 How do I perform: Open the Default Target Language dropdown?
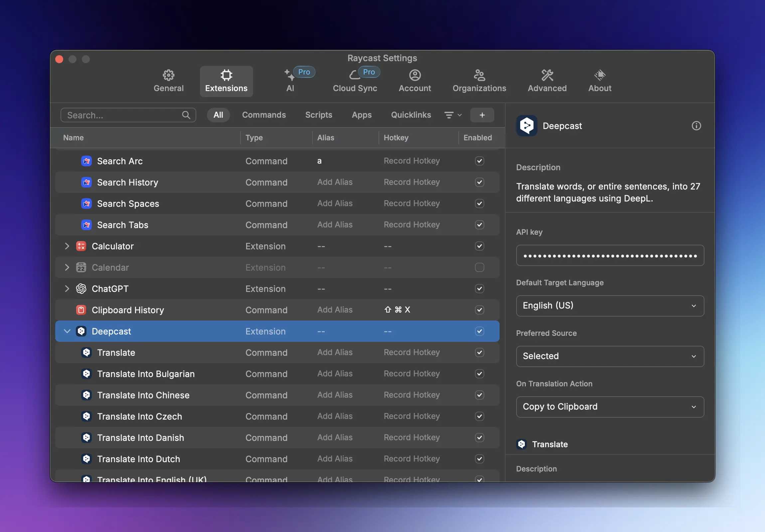click(610, 306)
